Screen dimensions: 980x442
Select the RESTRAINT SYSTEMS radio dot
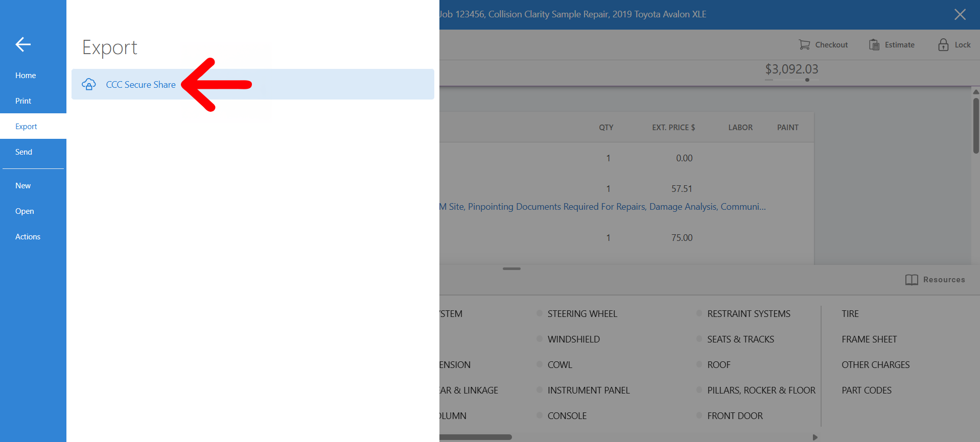[699, 313]
